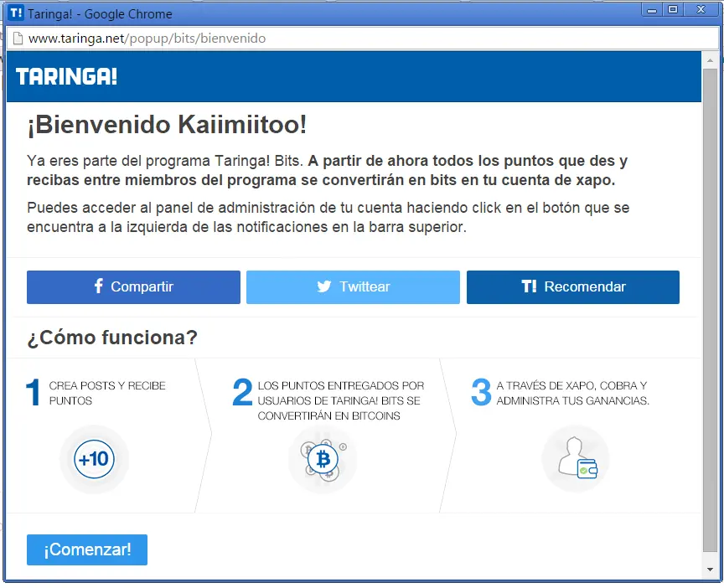Viewport: 724px width, 588px height.
Task: Click the 'CREA POSTS Y RECIBE PUNTOS' text
Action: (x=107, y=393)
